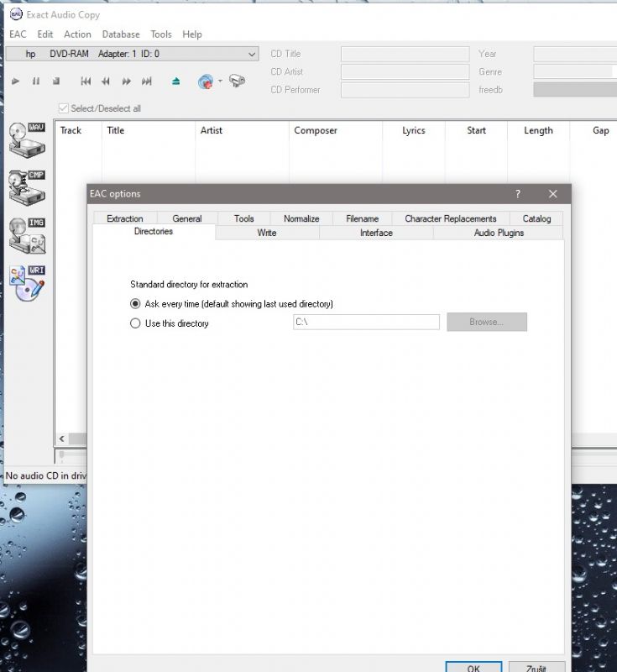Choose the 'Use this directory' radio button

(135, 323)
